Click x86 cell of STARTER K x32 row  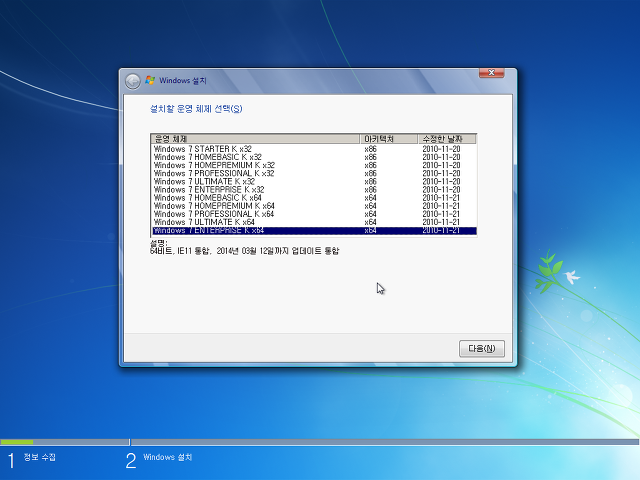[x=370, y=149]
